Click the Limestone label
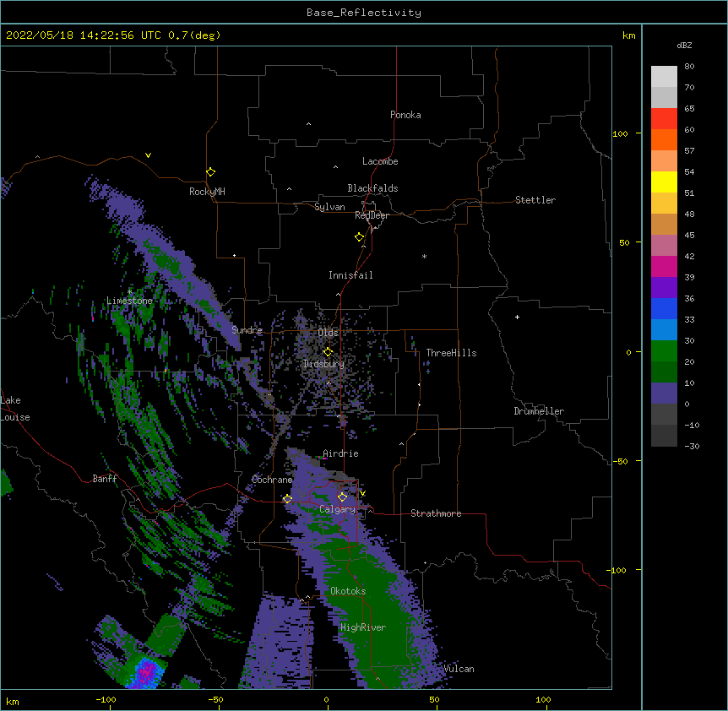The width and height of the screenshot is (728, 711). pos(129,301)
